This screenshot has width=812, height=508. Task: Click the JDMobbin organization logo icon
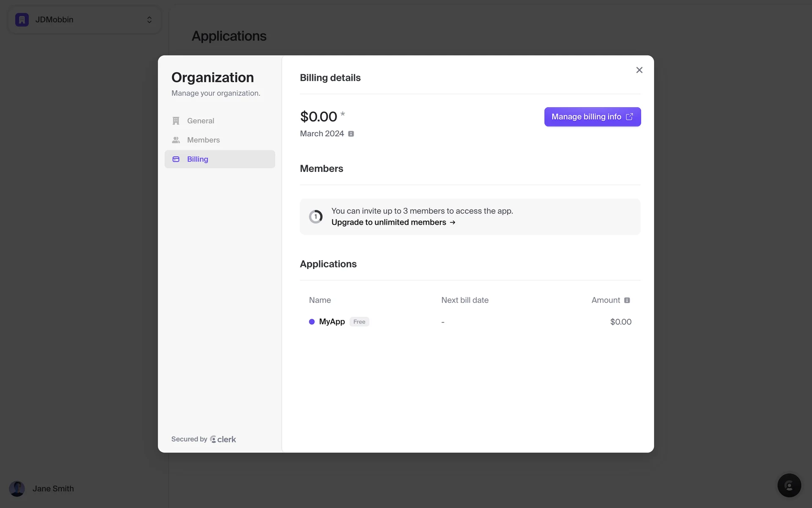(x=22, y=19)
